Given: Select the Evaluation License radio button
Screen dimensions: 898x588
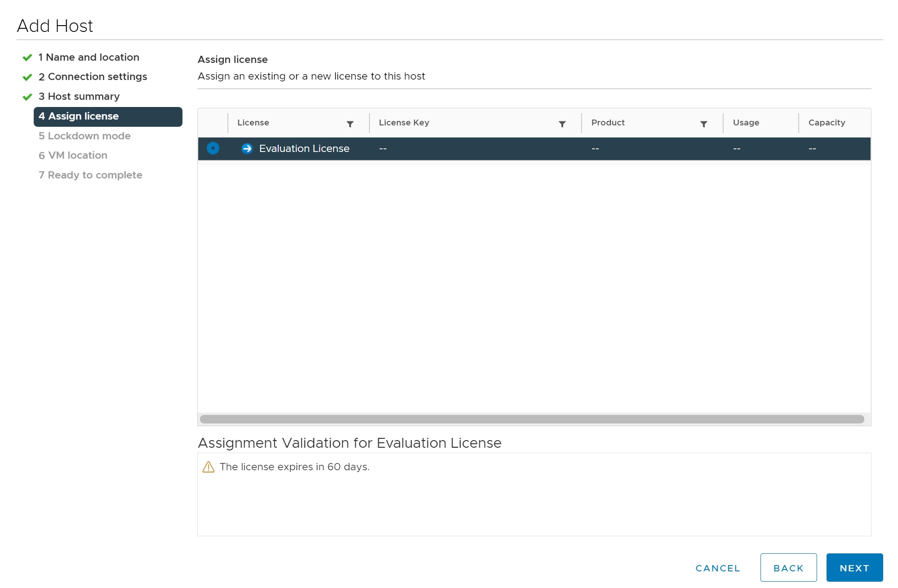Looking at the screenshot, I should point(213,148).
